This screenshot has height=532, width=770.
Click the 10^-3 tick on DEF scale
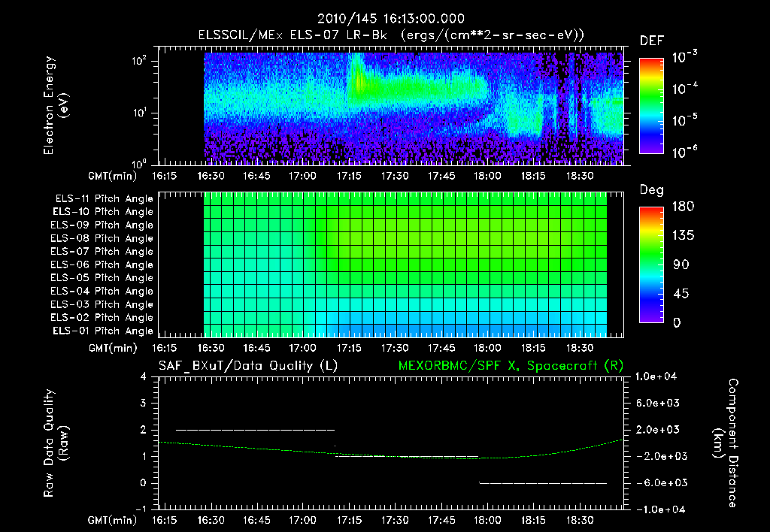(685, 57)
